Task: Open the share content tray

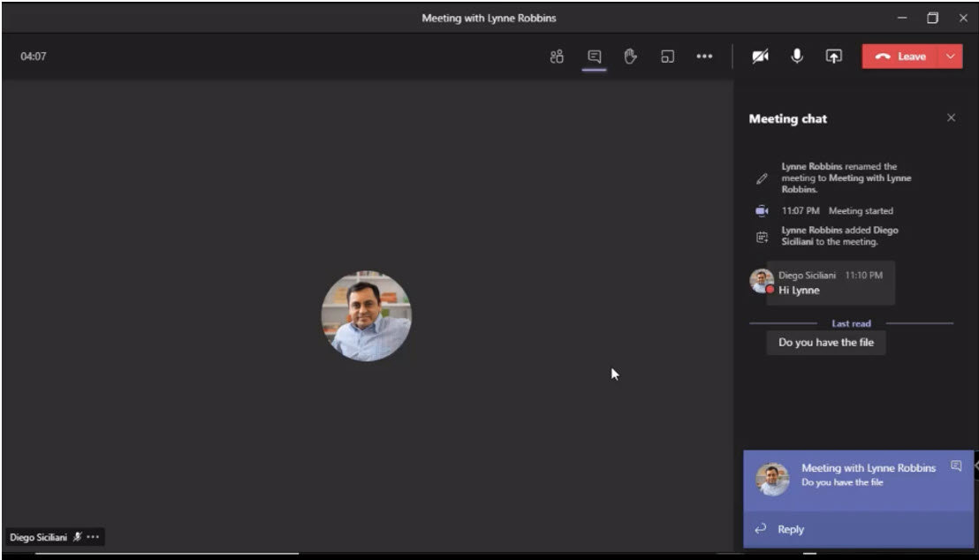Action: click(833, 57)
